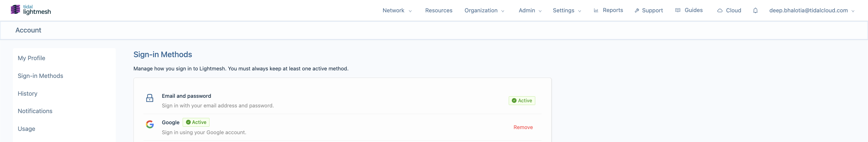Open Notifications in the sidebar
Viewport: 868px width, 142px height.
[x=35, y=111]
